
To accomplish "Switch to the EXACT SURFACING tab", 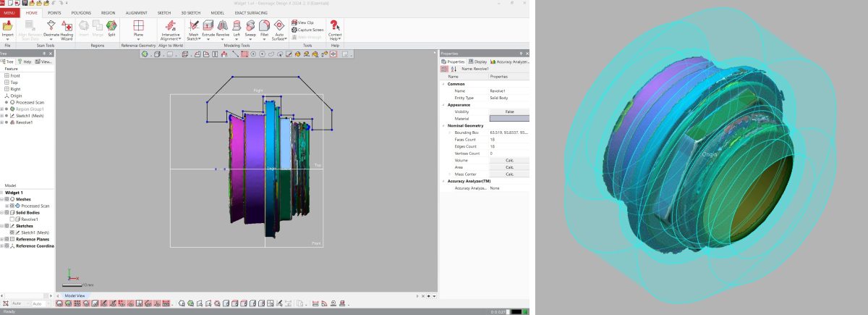I will coord(252,13).
